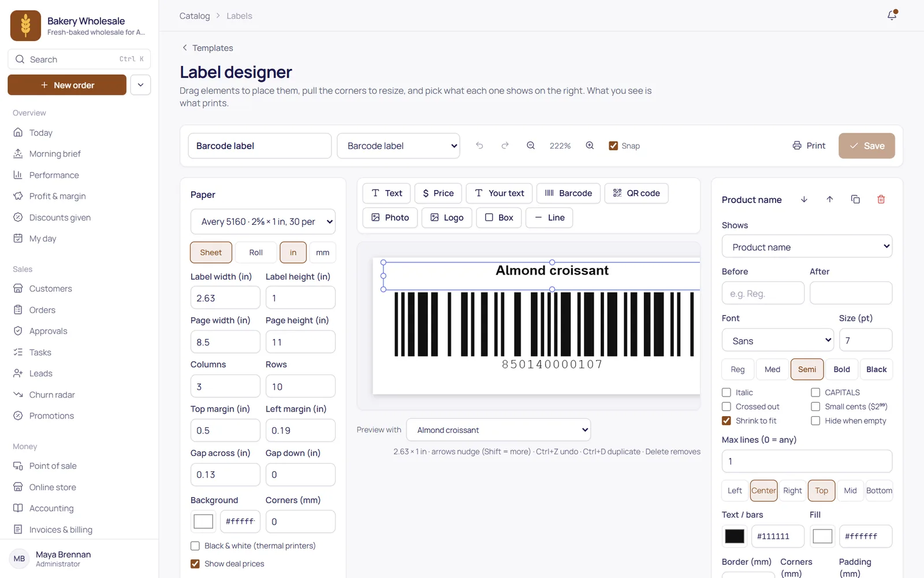
Task: Set font weight to Bold
Action: point(841,369)
